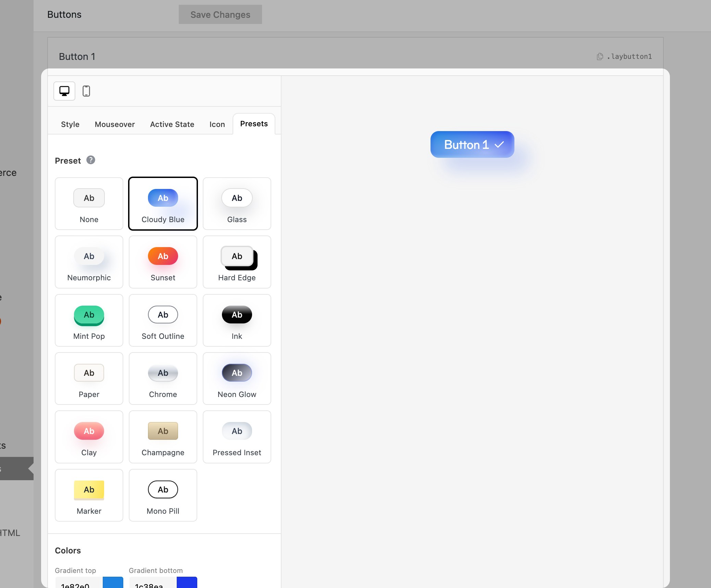Choose the Marker preset
The image size is (711, 588).
point(89,495)
